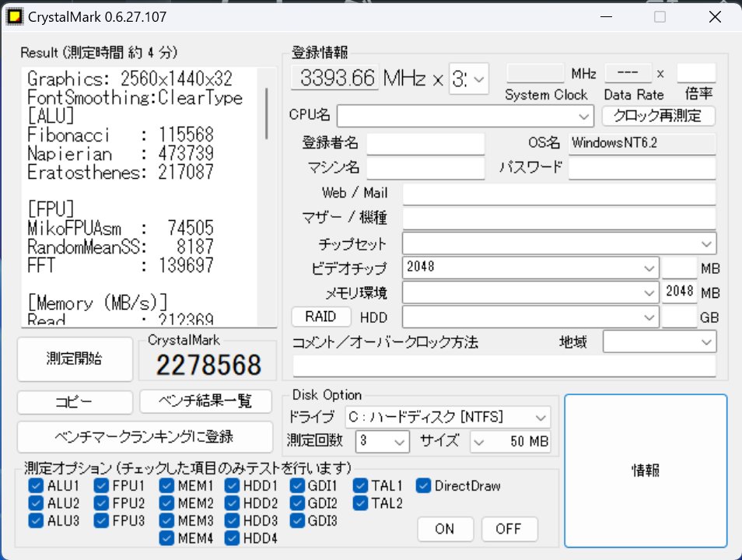Disable the GDI2 test

297,502
